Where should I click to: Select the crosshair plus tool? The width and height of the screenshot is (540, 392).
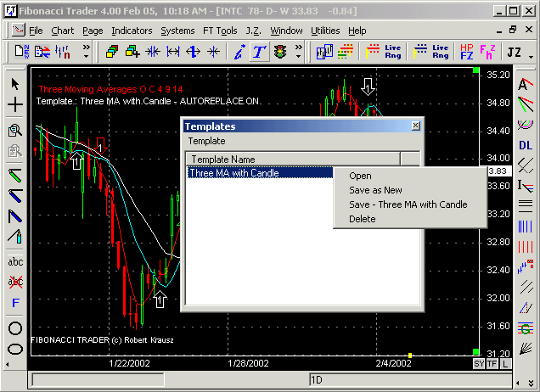(x=14, y=104)
